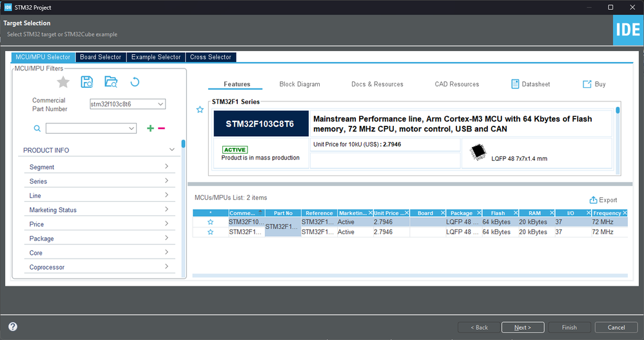The height and width of the screenshot is (340, 644).
Task: Show favorite MCUs with the star filter icon
Action: point(63,82)
